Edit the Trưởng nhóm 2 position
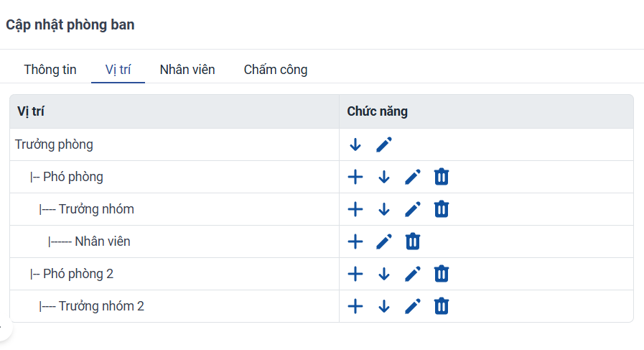The height and width of the screenshot is (350, 644). pyautogui.click(x=413, y=306)
